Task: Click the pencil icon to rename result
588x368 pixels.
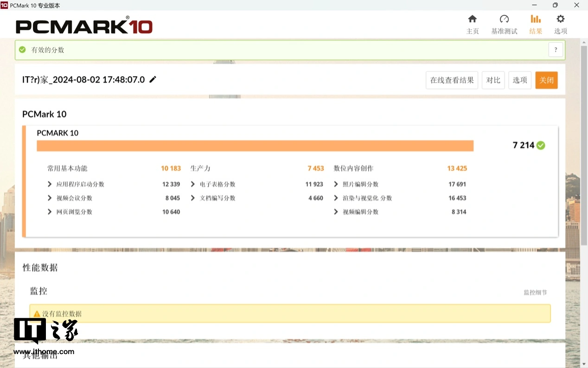Action: point(153,79)
